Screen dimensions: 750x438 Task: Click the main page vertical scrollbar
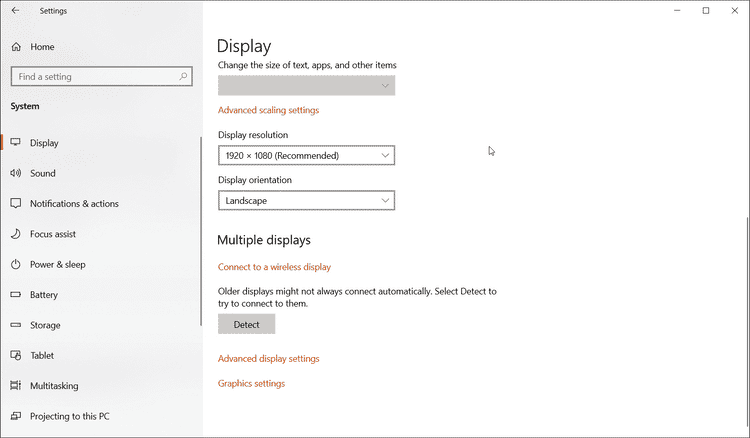(748, 321)
